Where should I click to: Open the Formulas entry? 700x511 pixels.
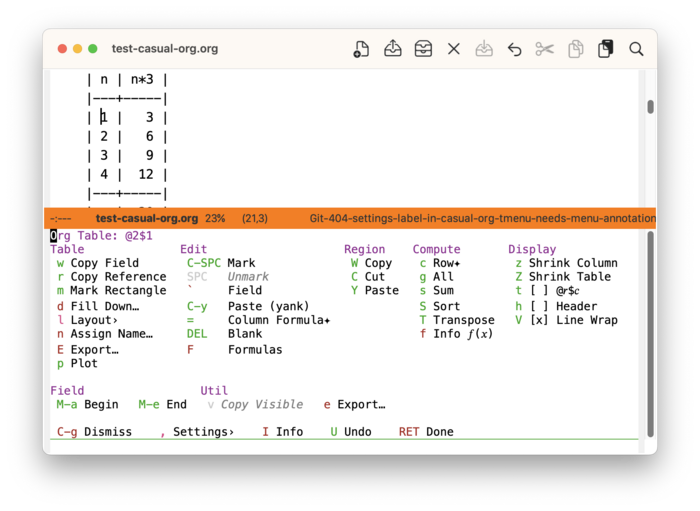(x=234, y=349)
